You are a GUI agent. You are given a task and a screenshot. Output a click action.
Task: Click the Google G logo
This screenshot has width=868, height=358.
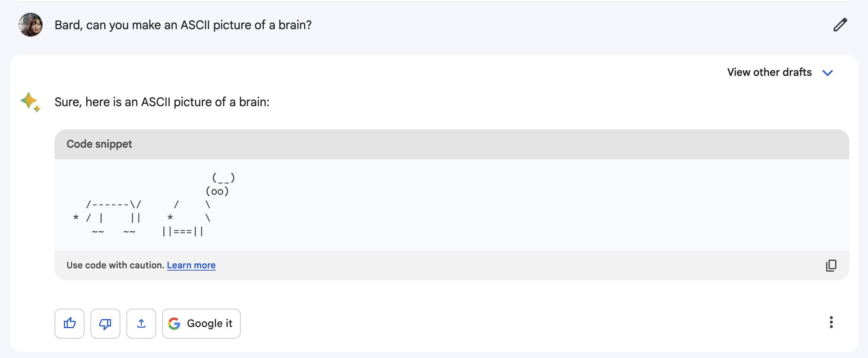click(x=174, y=323)
